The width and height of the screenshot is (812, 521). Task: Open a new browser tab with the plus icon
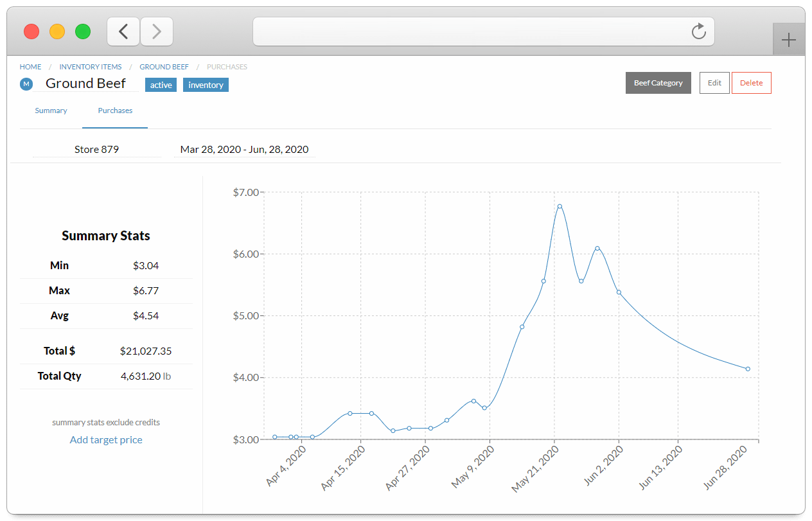click(x=788, y=39)
